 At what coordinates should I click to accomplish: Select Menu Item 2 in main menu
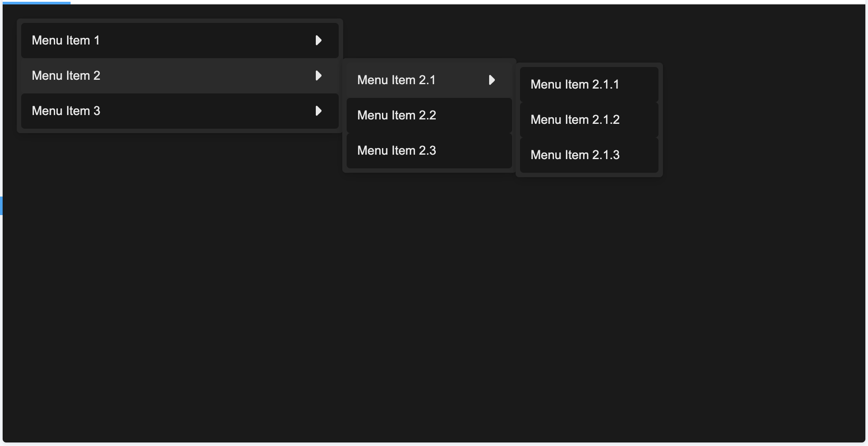pyautogui.click(x=180, y=76)
